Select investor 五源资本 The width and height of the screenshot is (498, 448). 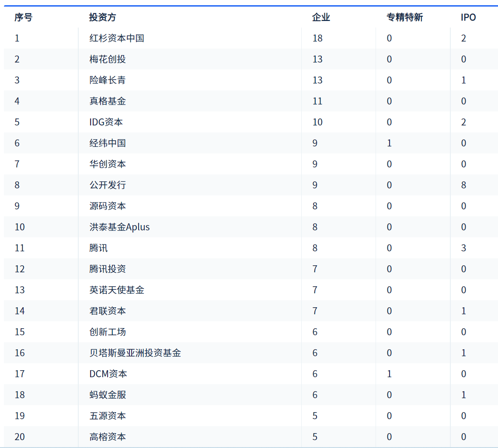[x=108, y=416]
